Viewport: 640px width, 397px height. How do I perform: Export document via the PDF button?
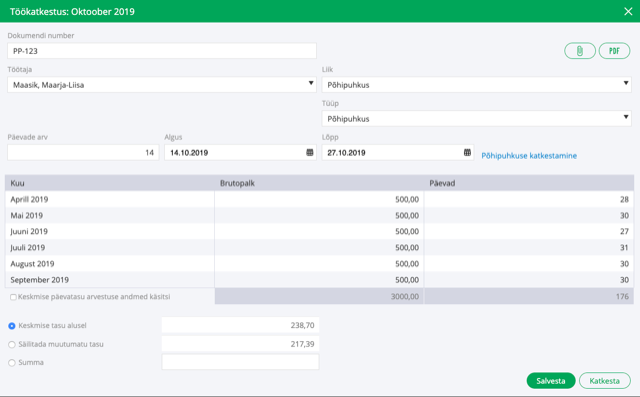coord(614,51)
